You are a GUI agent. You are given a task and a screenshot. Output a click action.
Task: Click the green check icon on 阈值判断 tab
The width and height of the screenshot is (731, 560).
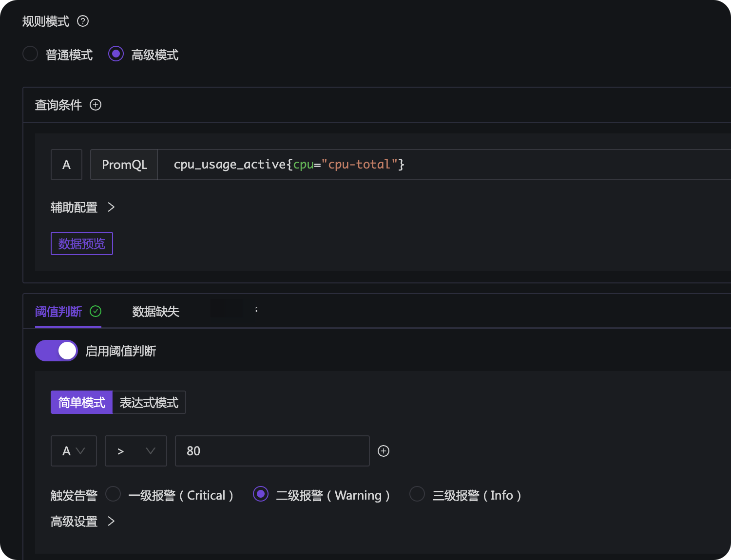pyautogui.click(x=96, y=311)
